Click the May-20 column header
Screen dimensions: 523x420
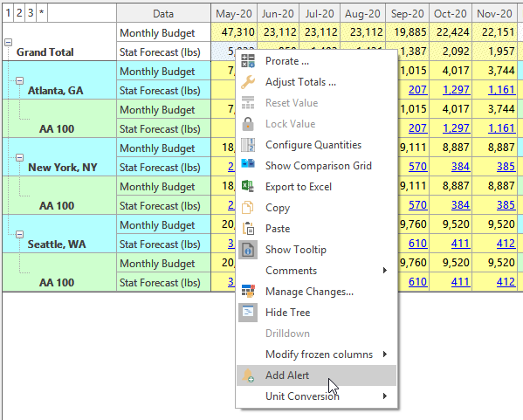pyautogui.click(x=234, y=13)
